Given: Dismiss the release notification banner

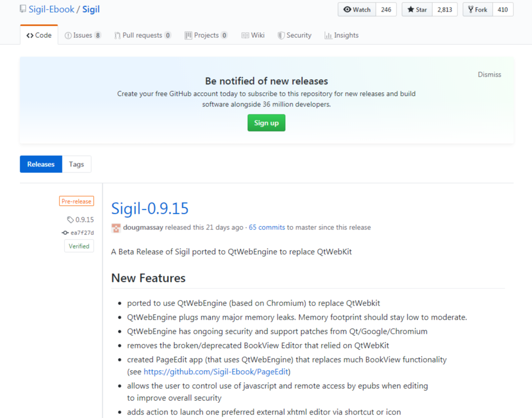Looking at the screenshot, I should pos(489,74).
